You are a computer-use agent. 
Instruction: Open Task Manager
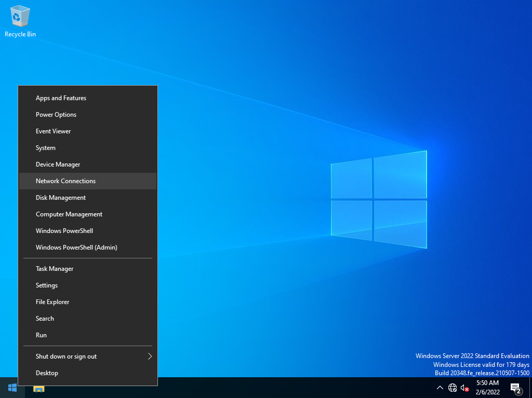[88, 269]
